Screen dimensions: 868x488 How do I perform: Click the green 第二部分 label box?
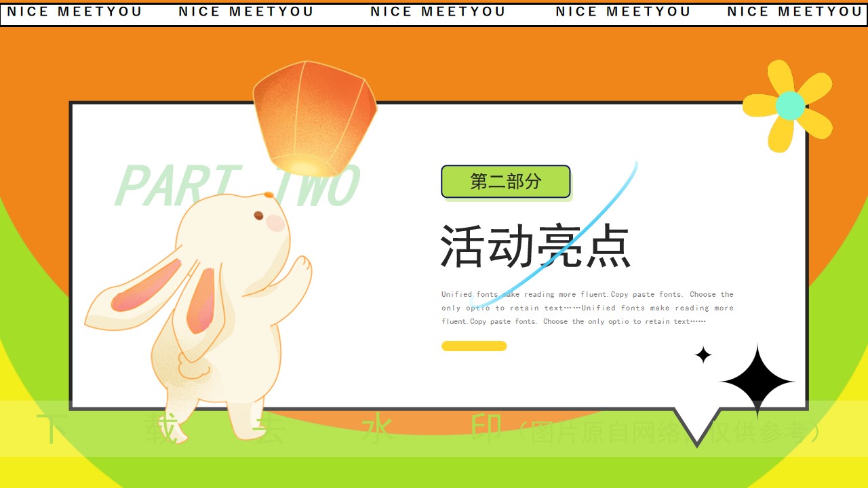(x=506, y=182)
